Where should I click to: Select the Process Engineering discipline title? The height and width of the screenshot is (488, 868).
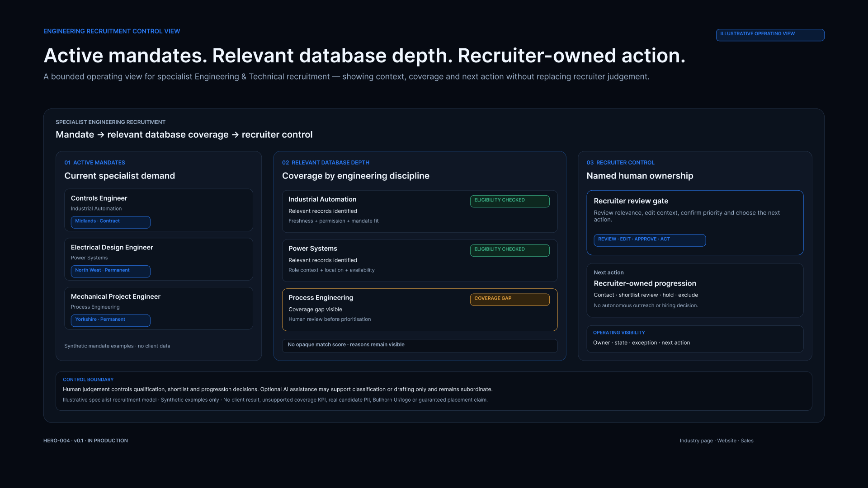point(321,298)
